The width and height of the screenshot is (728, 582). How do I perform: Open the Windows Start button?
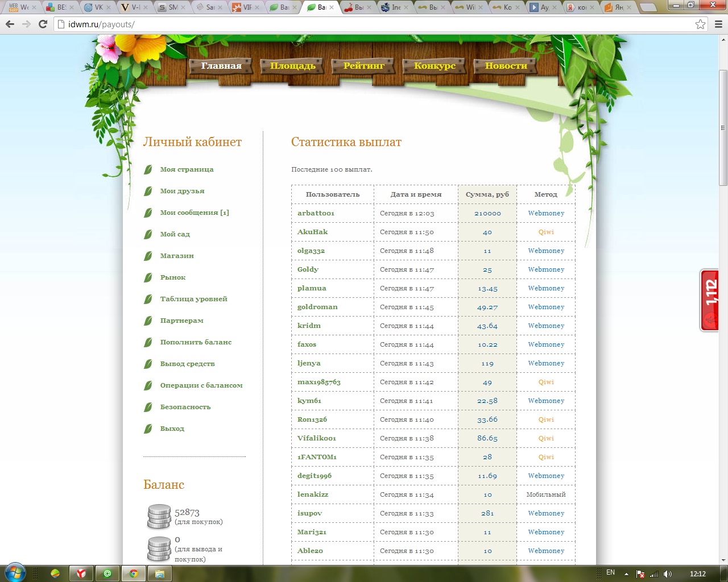coord(15,573)
